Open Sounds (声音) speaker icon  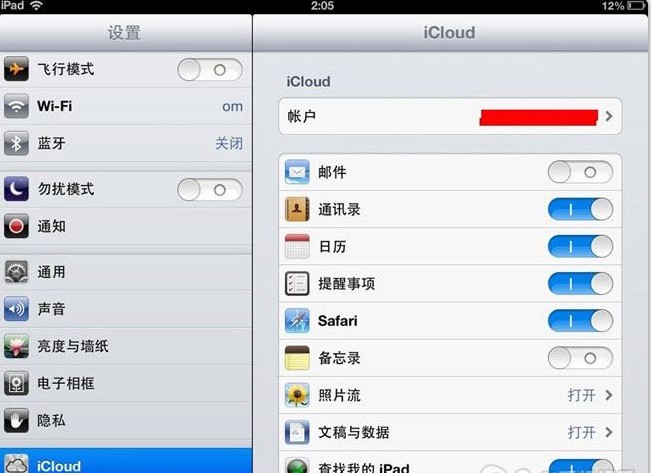16,309
